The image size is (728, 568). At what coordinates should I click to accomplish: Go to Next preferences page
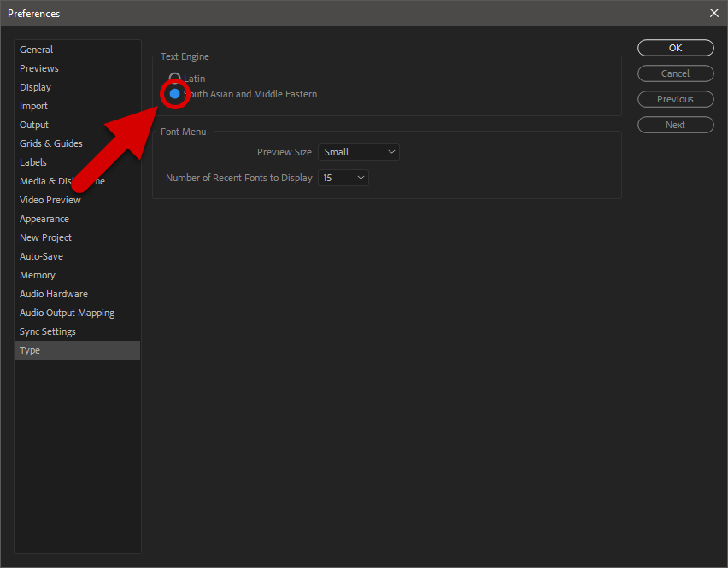pos(675,125)
